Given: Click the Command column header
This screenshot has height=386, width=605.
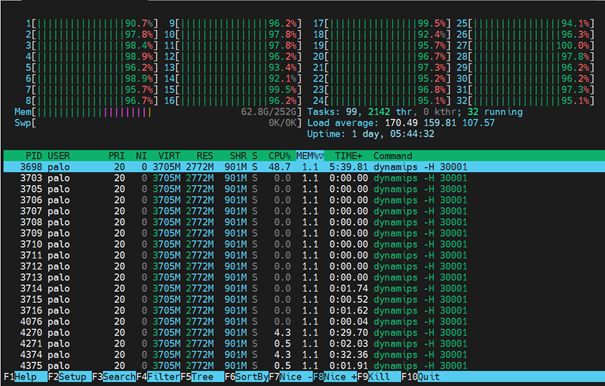Looking at the screenshot, I should [x=392, y=156].
